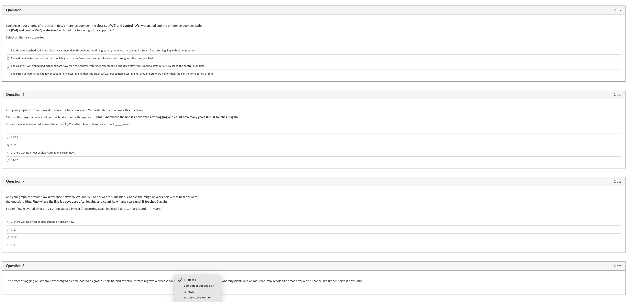Choose 'renewal' from dropdown list
The height and width of the screenshot is (302, 644).
[x=189, y=292]
